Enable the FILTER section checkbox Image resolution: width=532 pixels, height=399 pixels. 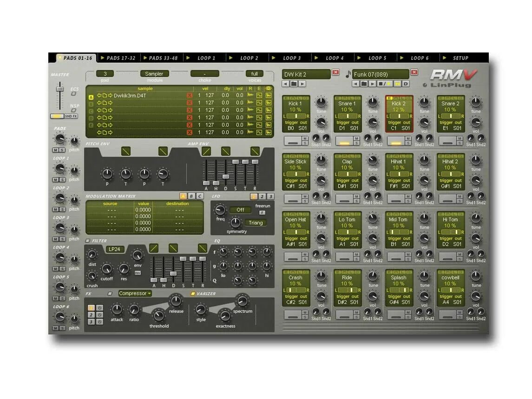pyautogui.click(x=87, y=241)
